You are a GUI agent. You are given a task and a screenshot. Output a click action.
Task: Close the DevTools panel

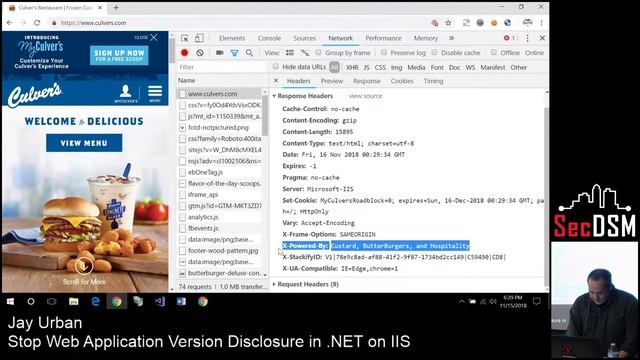[542, 38]
